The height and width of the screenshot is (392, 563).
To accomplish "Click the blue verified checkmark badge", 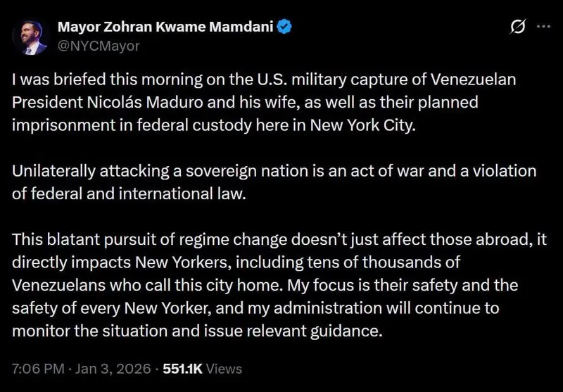I will (285, 27).
